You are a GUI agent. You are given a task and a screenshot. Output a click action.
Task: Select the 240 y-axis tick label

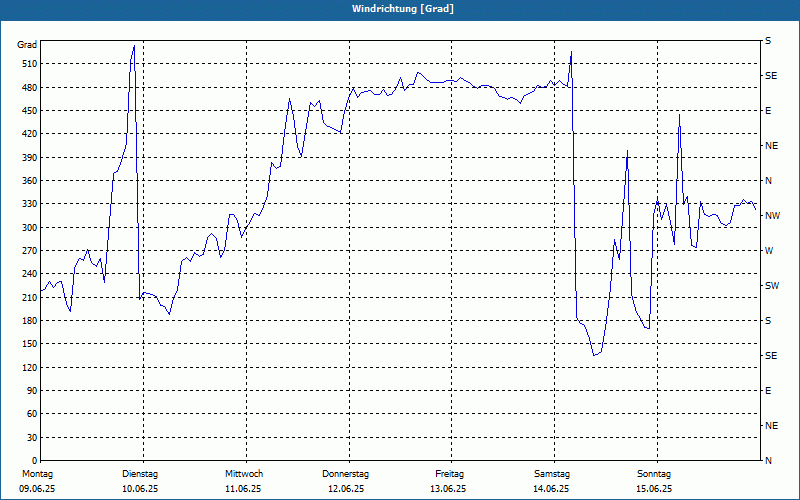30,274
